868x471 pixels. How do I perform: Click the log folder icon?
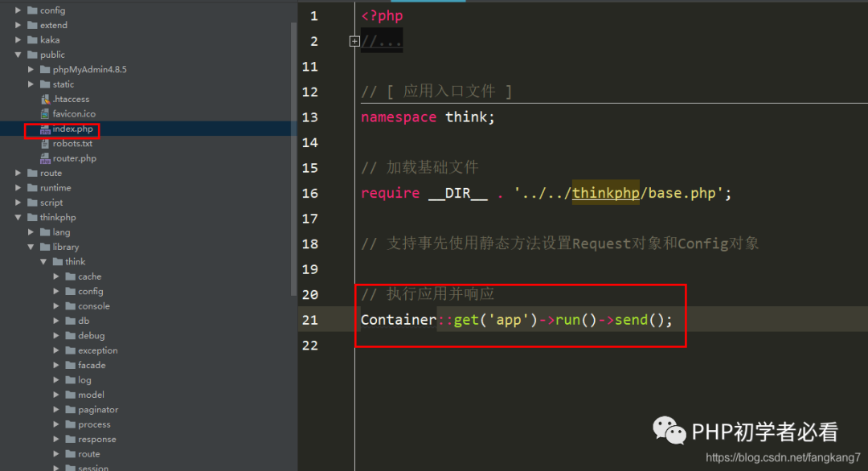[x=70, y=379]
